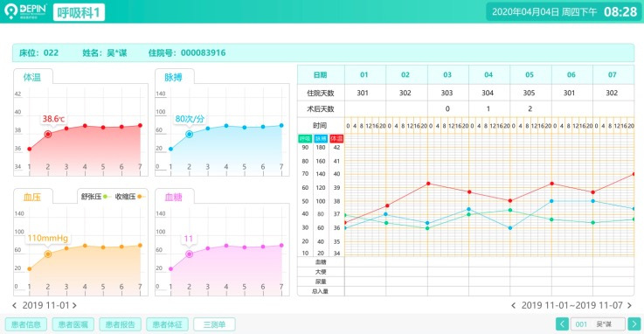Go to next week after 2019 11-07

click(x=630, y=305)
